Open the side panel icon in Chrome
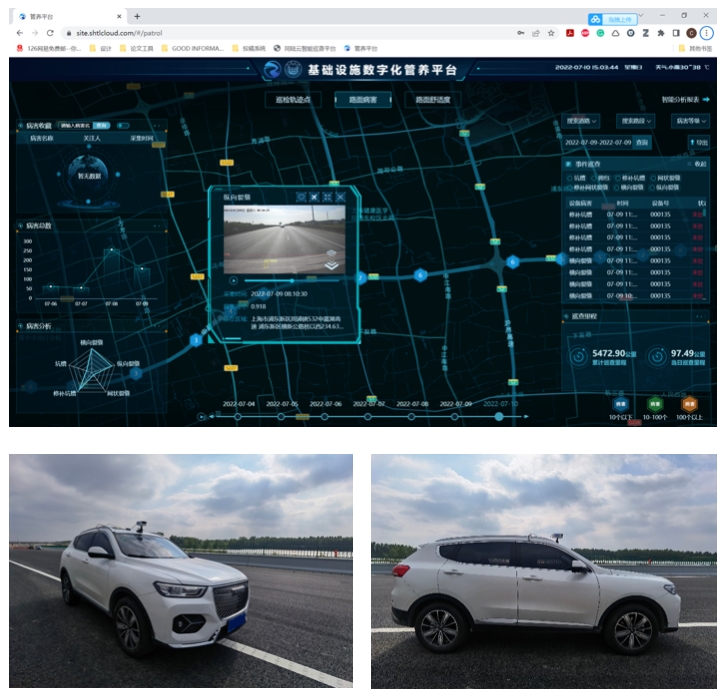This screenshot has width=725, height=696. [676, 33]
